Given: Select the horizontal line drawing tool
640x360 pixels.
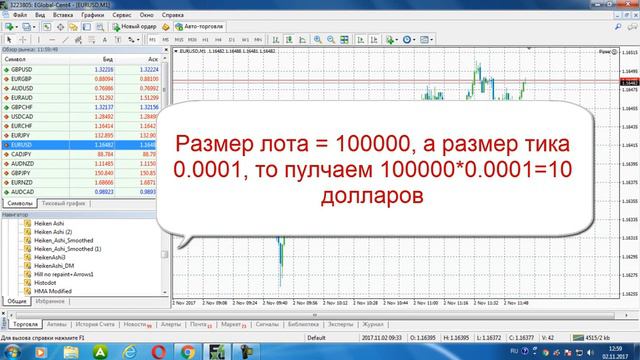Looking at the screenshot, I should pyautogui.click(x=52, y=40).
